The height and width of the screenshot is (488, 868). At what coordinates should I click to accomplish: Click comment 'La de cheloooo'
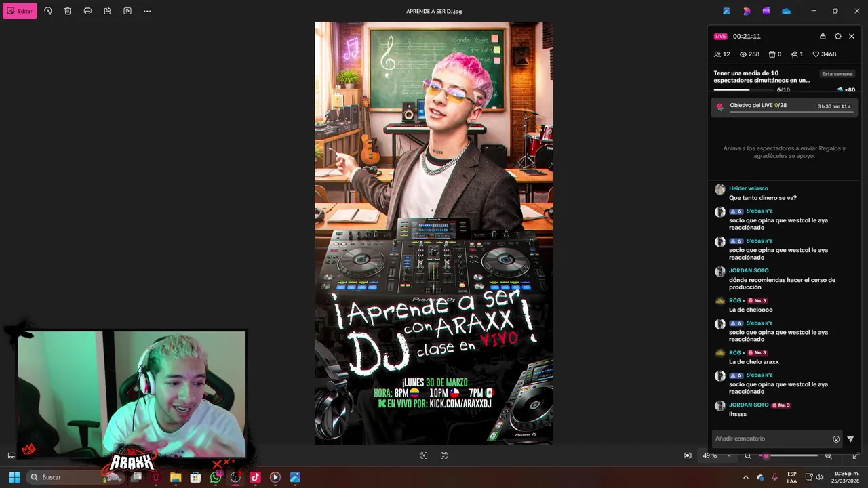(x=751, y=310)
